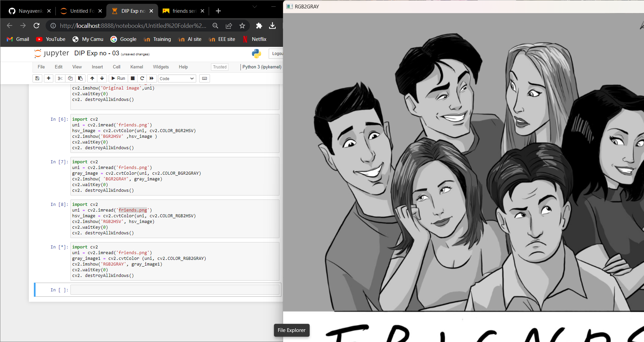Open the Help menu in Jupyter
Image resolution: width=644 pixels, height=342 pixels.
pyautogui.click(x=183, y=67)
